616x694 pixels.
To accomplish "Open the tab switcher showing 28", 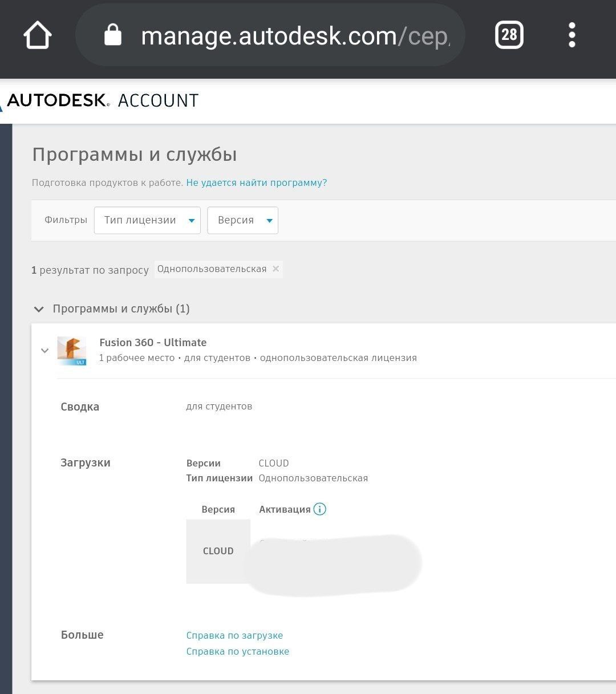I will coord(509,35).
